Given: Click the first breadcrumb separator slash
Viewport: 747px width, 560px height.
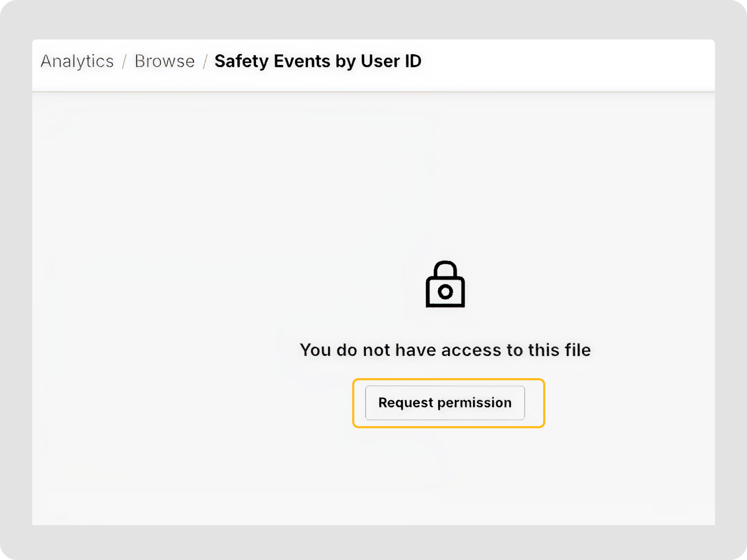Looking at the screenshot, I should [x=125, y=61].
